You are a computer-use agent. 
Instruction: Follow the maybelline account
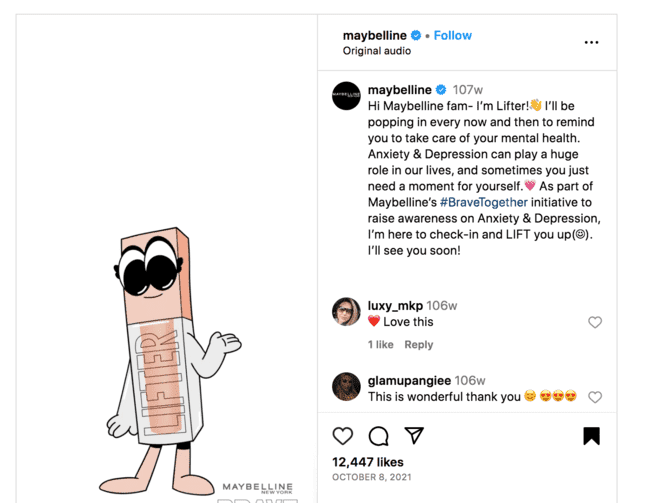[452, 35]
